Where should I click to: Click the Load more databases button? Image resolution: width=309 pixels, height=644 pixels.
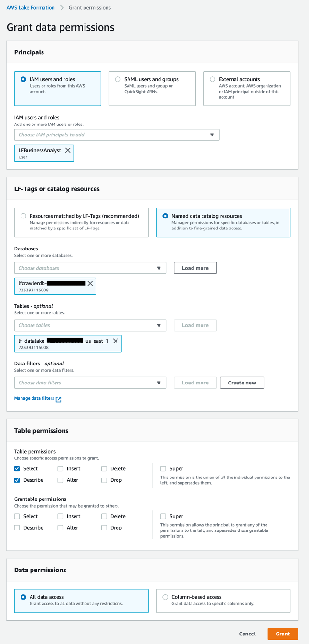tap(195, 268)
